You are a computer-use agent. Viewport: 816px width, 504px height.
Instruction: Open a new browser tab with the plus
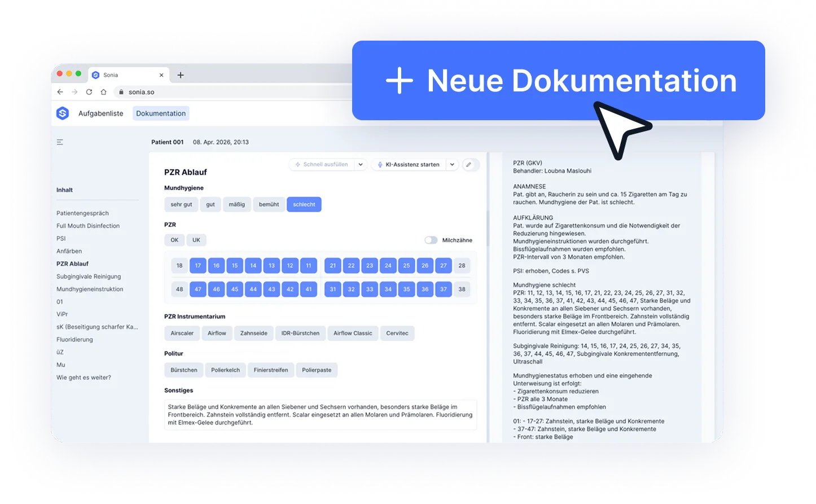tap(181, 74)
